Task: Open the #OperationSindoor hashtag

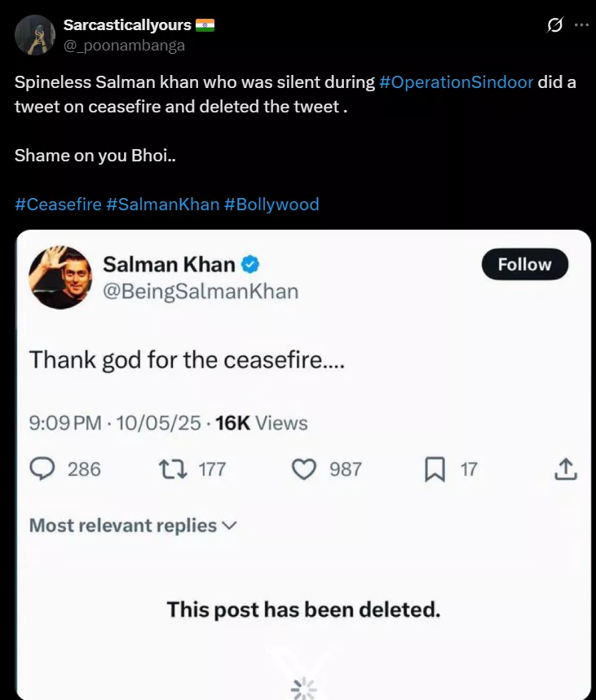Action: point(456,83)
